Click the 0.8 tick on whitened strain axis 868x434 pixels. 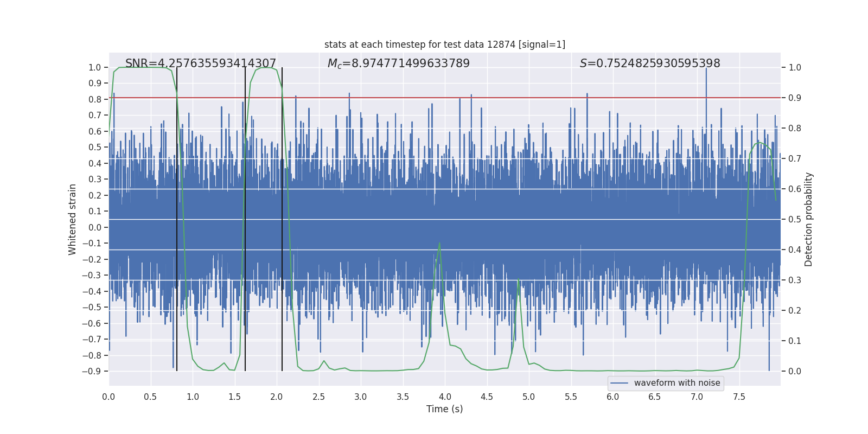(x=95, y=99)
